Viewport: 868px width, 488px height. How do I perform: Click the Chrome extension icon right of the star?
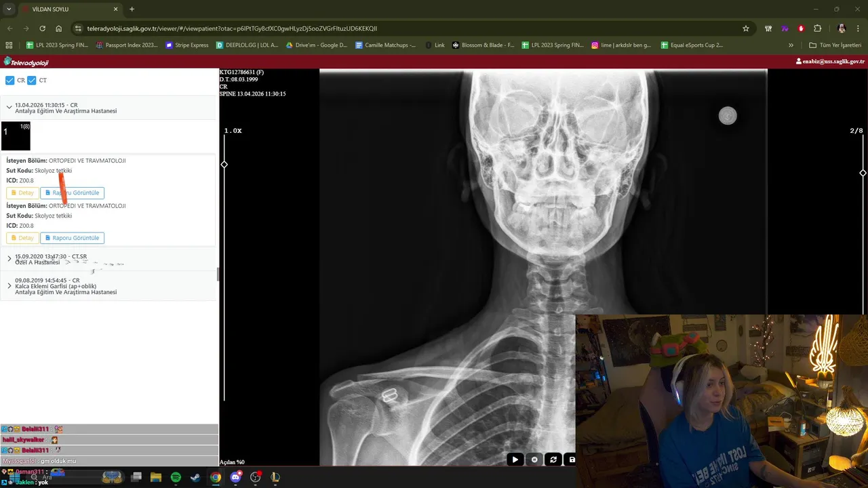(x=768, y=28)
